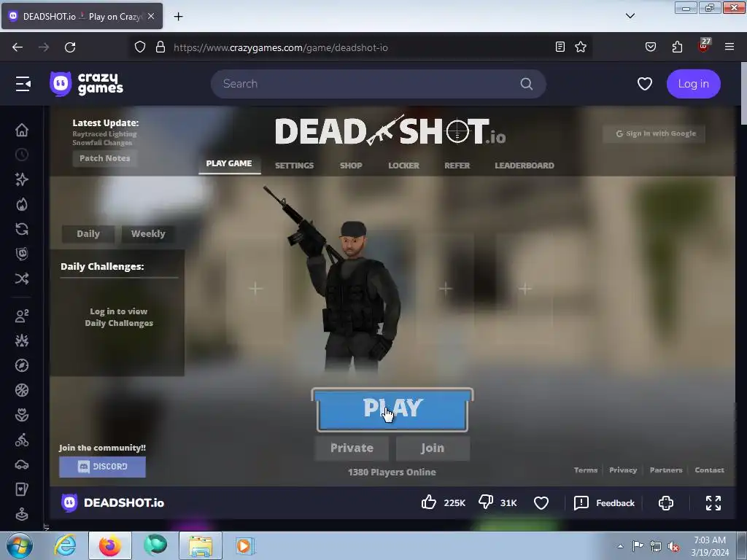Go back to the previous page

[x=18, y=47]
